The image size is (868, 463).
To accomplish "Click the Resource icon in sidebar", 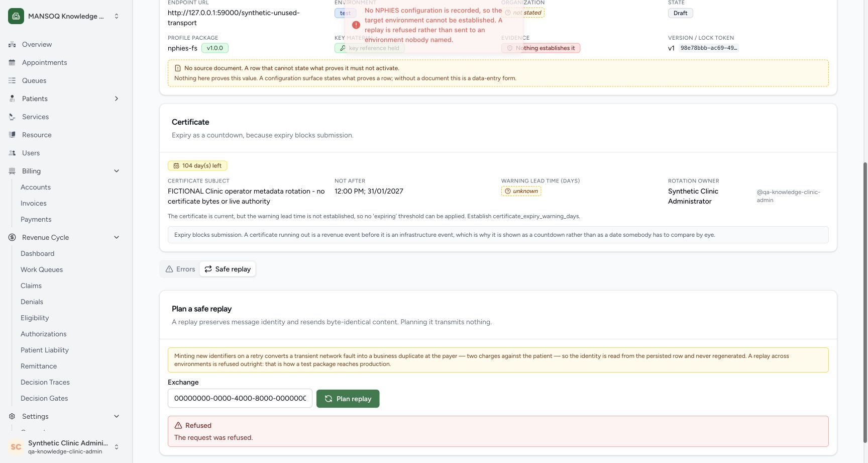I will [12, 135].
